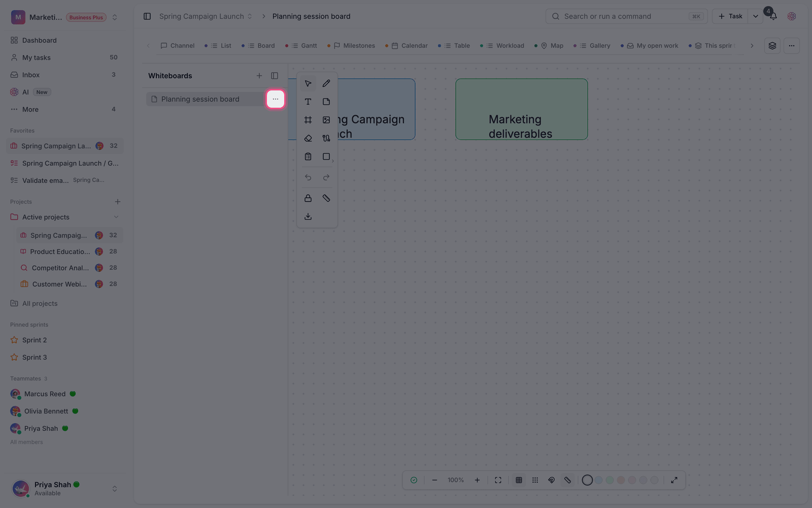Click the search or run command field
The width and height of the screenshot is (812, 508).
[x=627, y=16]
